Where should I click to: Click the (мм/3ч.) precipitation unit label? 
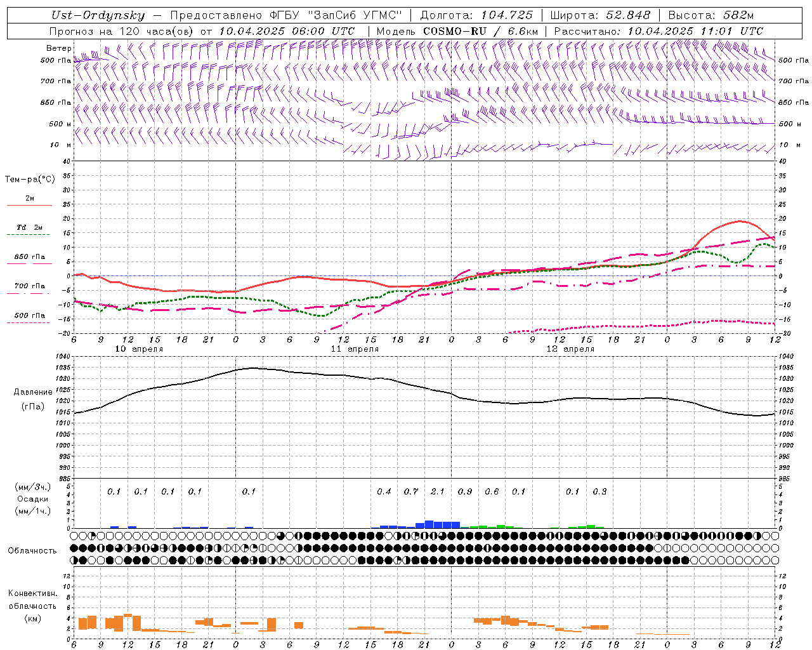click(x=32, y=487)
